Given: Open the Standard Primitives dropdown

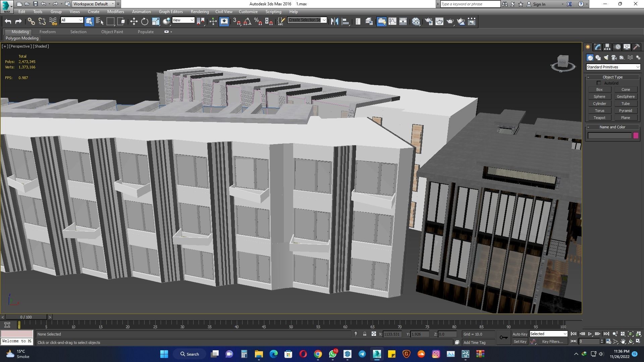Looking at the screenshot, I should [x=612, y=67].
